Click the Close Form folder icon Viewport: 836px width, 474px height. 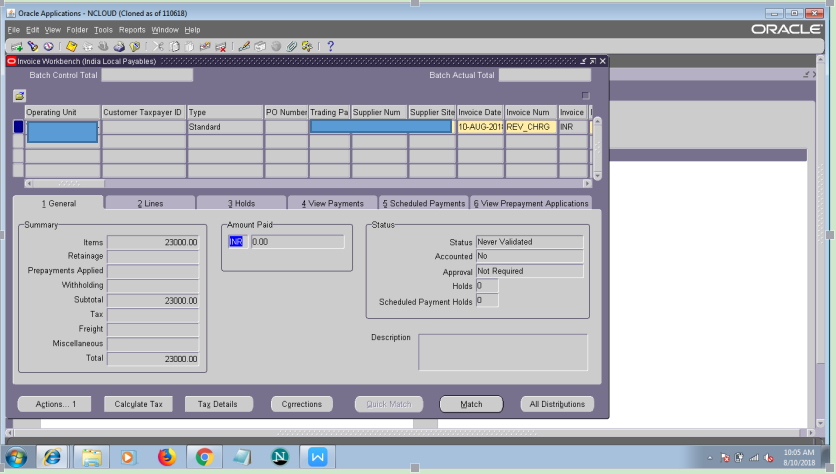[134, 46]
